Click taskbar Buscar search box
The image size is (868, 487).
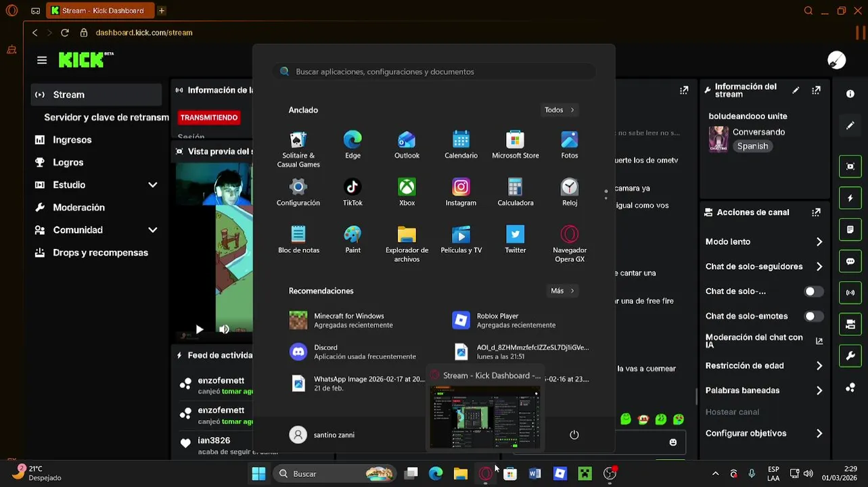coord(336,473)
